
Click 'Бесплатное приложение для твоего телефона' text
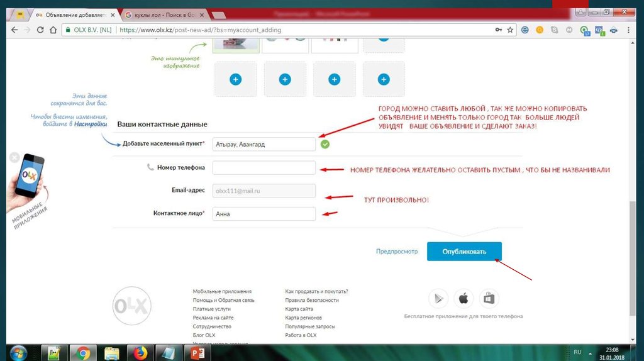[x=464, y=316]
